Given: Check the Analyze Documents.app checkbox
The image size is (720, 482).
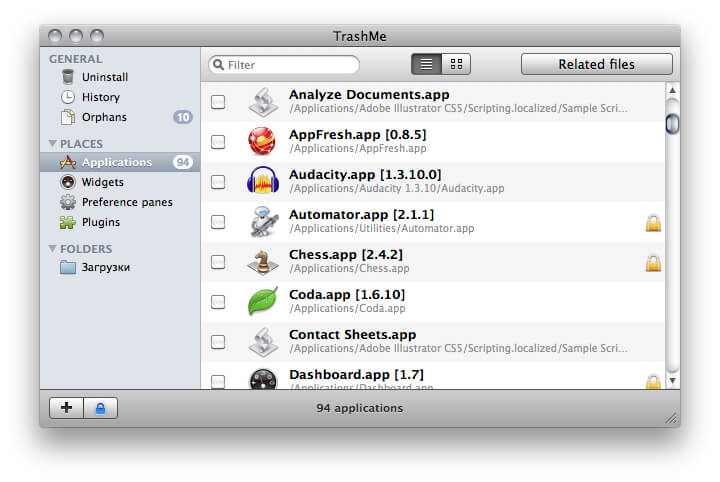Looking at the screenshot, I should tap(218, 101).
